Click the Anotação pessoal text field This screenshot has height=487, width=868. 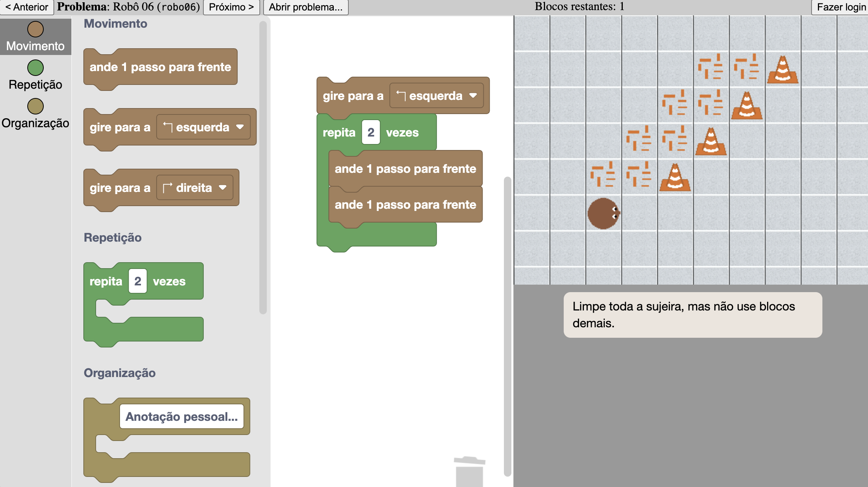(x=182, y=416)
